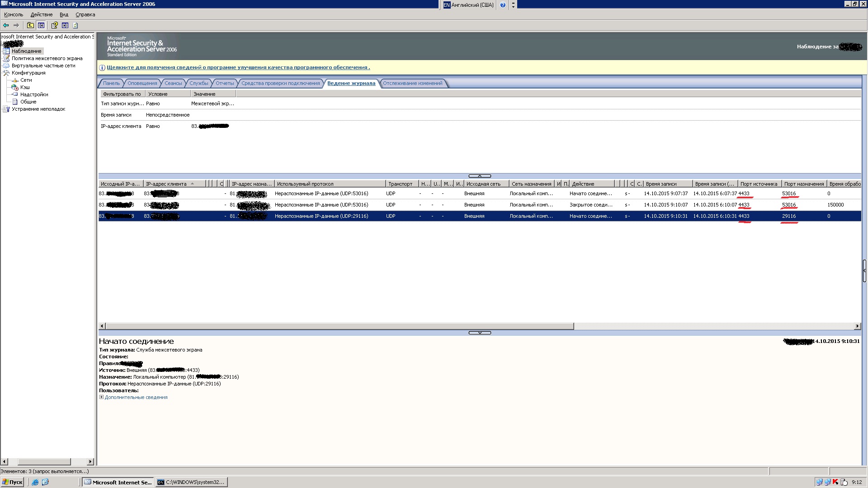Open the Справка menu
The height and width of the screenshot is (488, 868).
[85, 14]
